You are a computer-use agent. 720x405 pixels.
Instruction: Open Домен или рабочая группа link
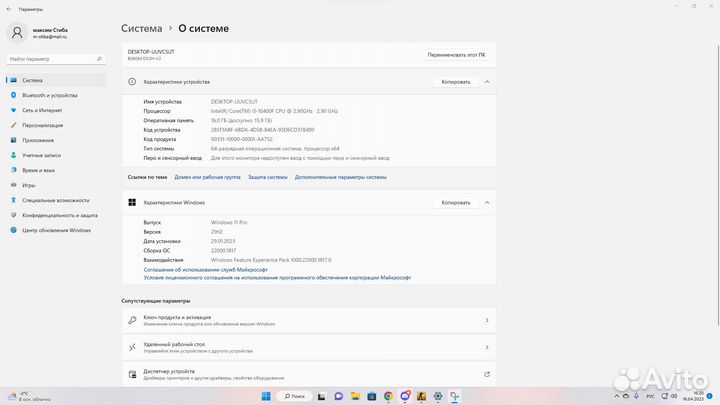pos(207,177)
